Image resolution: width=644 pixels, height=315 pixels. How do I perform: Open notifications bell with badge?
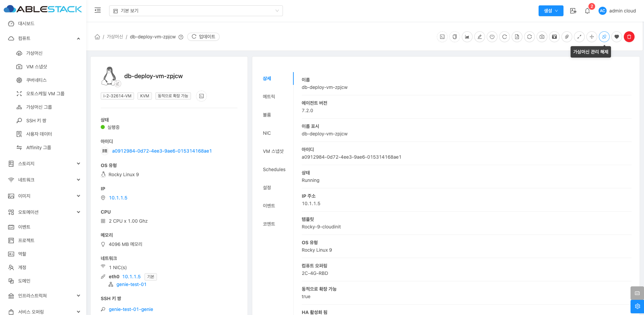pyautogui.click(x=587, y=11)
